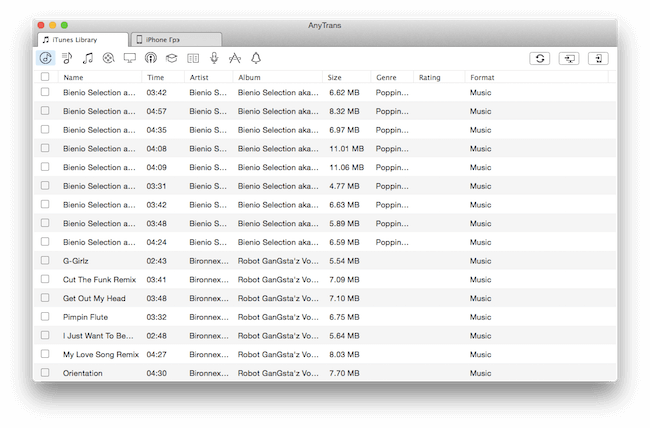Viewport: 650px width, 428px height.
Task: Select the Get Out My Head name
Action: click(94, 298)
